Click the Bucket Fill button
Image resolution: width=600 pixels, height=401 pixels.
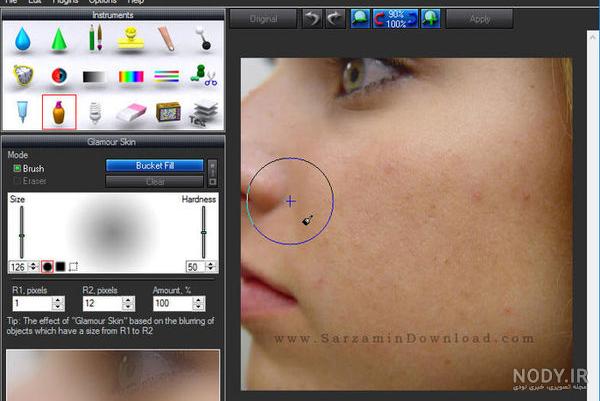[x=155, y=166]
